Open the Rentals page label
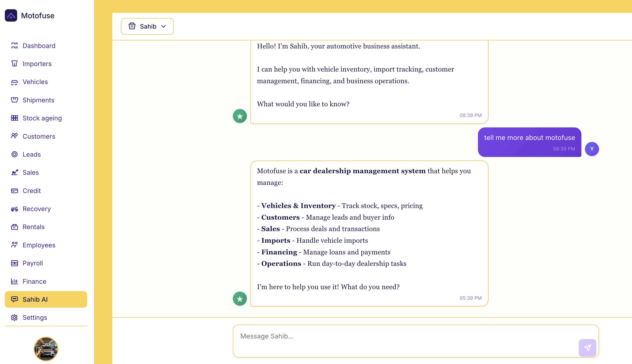632x364 pixels. point(33,227)
